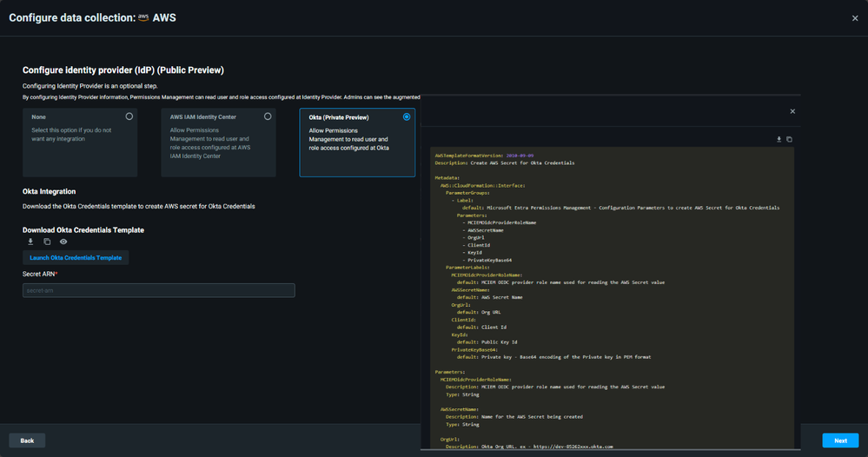Click the Secret ARN label

point(40,274)
